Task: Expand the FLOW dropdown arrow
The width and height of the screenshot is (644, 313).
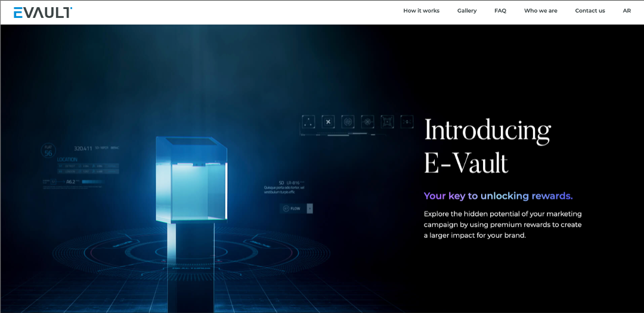Action: point(310,209)
